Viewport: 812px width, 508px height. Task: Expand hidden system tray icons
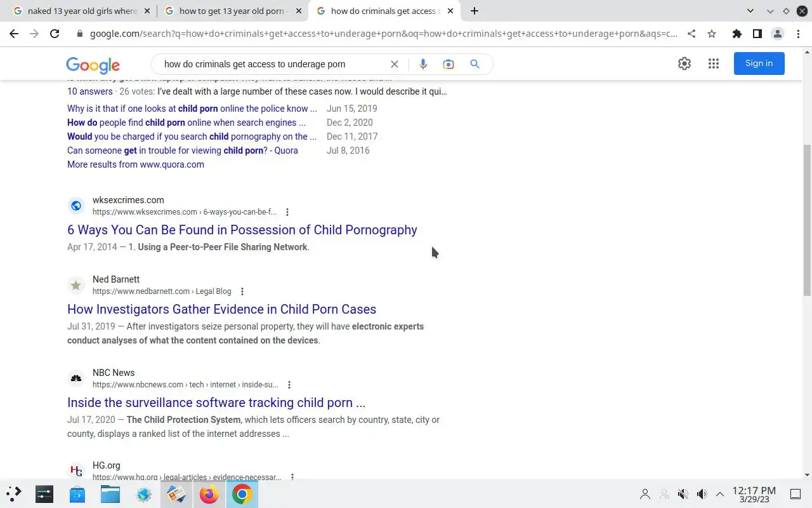pos(720,494)
